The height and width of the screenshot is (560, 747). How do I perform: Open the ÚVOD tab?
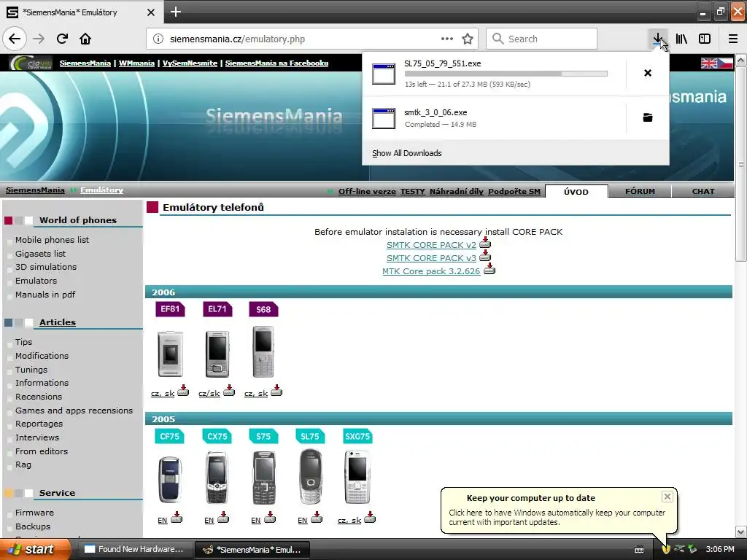[x=576, y=192]
